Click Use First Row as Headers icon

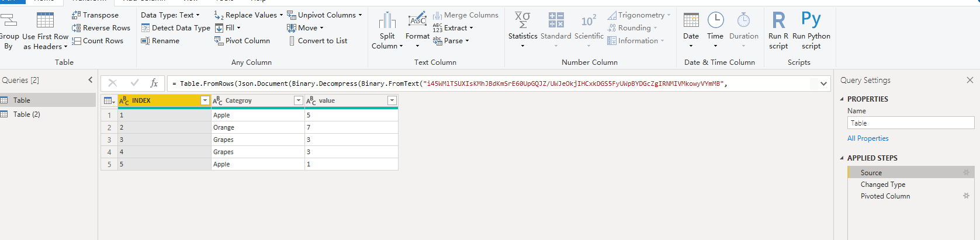coord(45,20)
